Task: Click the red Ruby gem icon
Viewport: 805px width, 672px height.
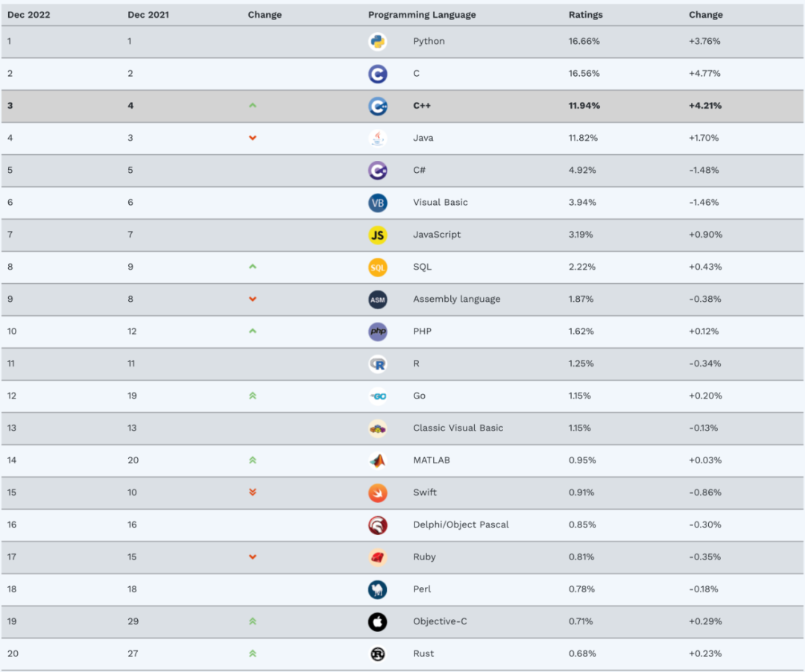Action: [x=377, y=557]
